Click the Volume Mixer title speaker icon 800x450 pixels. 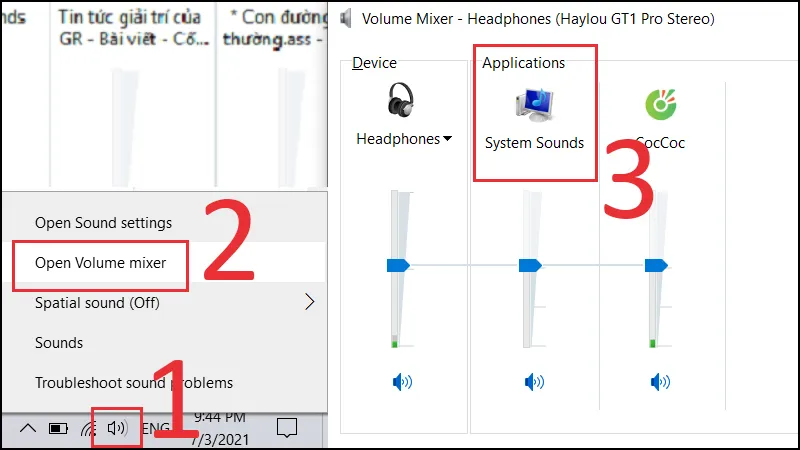(346, 19)
